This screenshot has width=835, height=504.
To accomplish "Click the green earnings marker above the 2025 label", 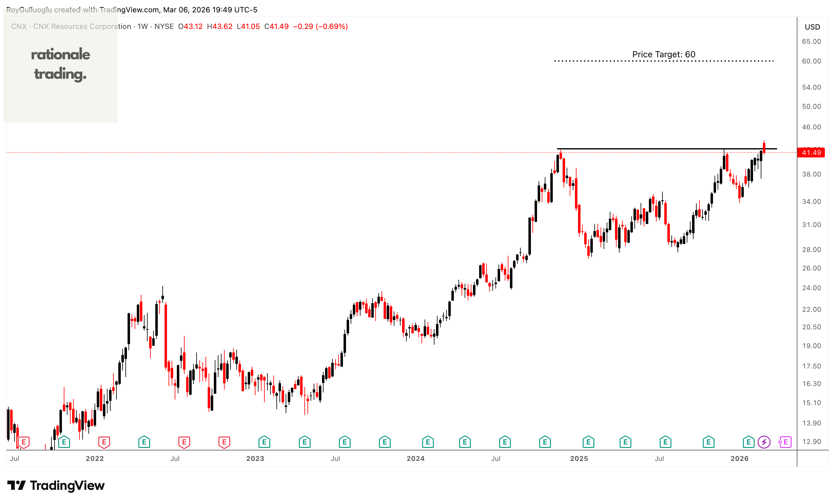I will [x=588, y=442].
